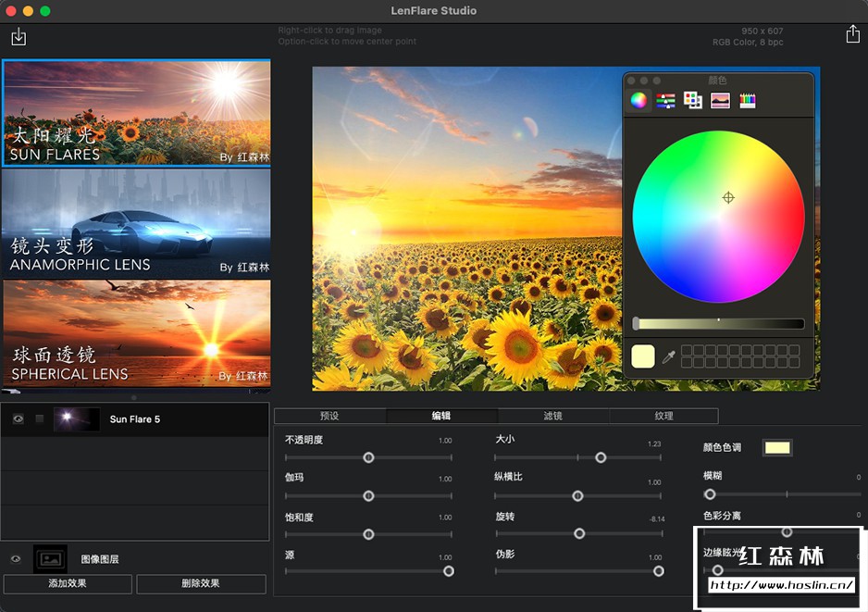The width and height of the screenshot is (868, 612).
Task: Select the color wheel picker mode
Action: click(639, 100)
